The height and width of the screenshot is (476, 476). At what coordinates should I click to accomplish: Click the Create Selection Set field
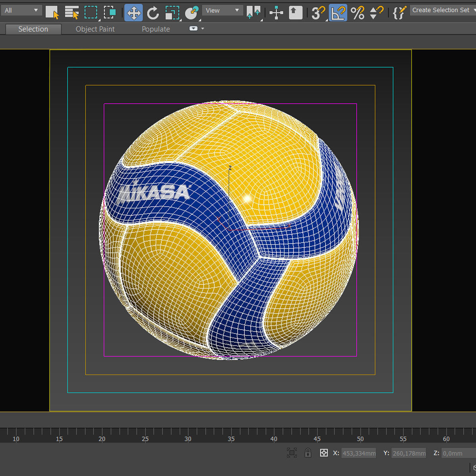[x=440, y=10]
